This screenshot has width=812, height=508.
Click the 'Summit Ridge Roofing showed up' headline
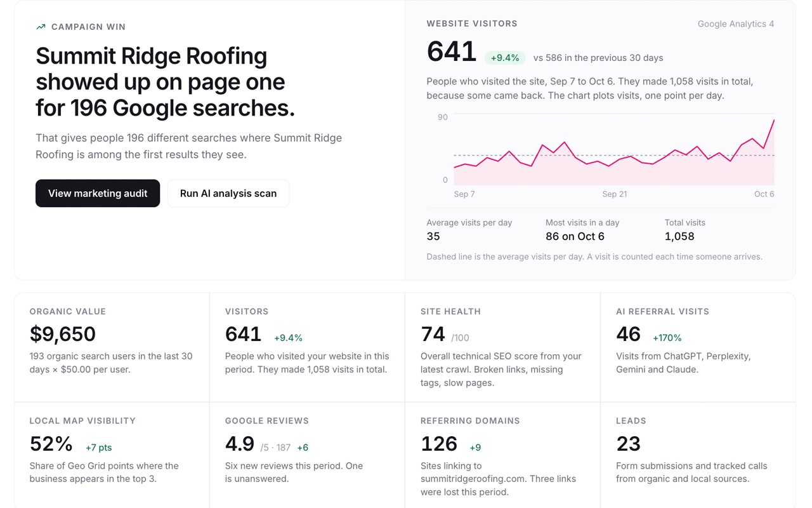[x=165, y=82]
